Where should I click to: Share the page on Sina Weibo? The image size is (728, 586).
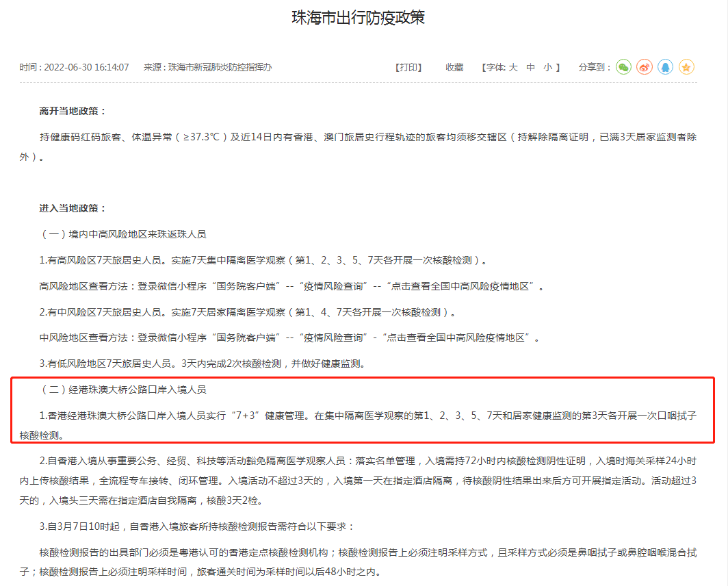click(644, 67)
